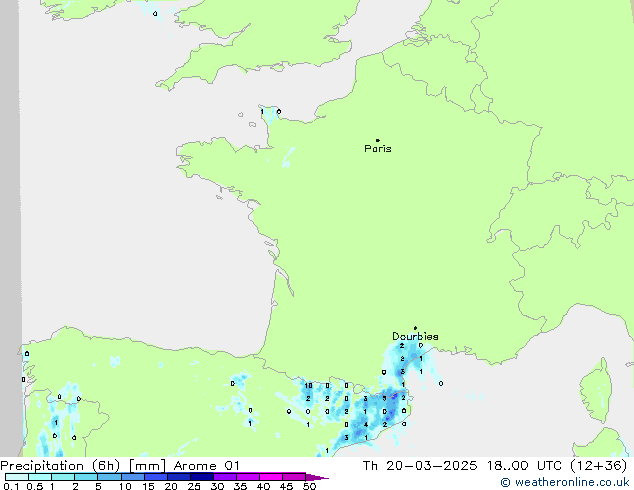Click the legend label 20
This screenshot has height=490, width=634.
click(x=171, y=486)
